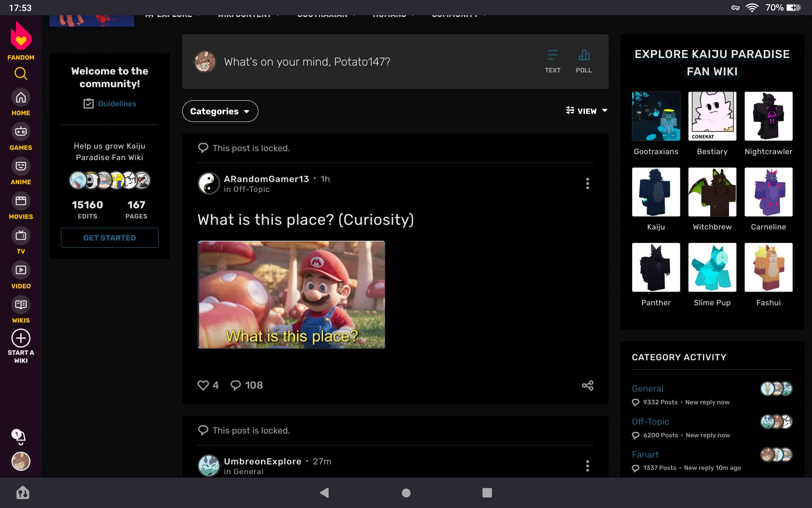Open the Witchbrew wiki thumbnail
The height and width of the screenshot is (508, 812).
pyautogui.click(x=712, y=192)
